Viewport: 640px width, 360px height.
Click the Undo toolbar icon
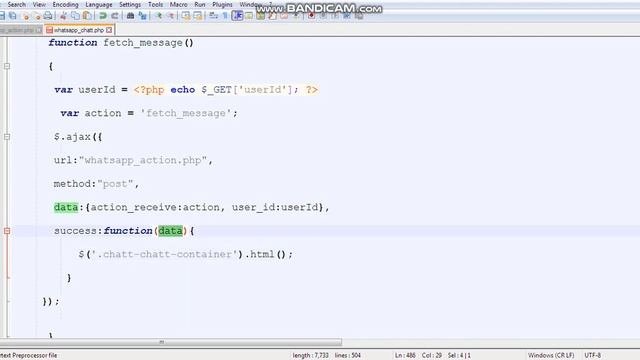pyautogui.click(x=103, y=16)
